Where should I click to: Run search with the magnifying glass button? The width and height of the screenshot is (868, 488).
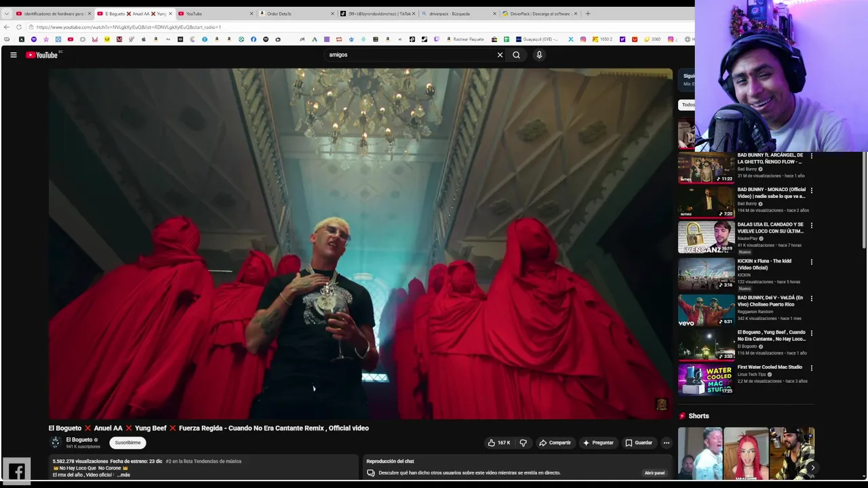(x=516, y=55)
